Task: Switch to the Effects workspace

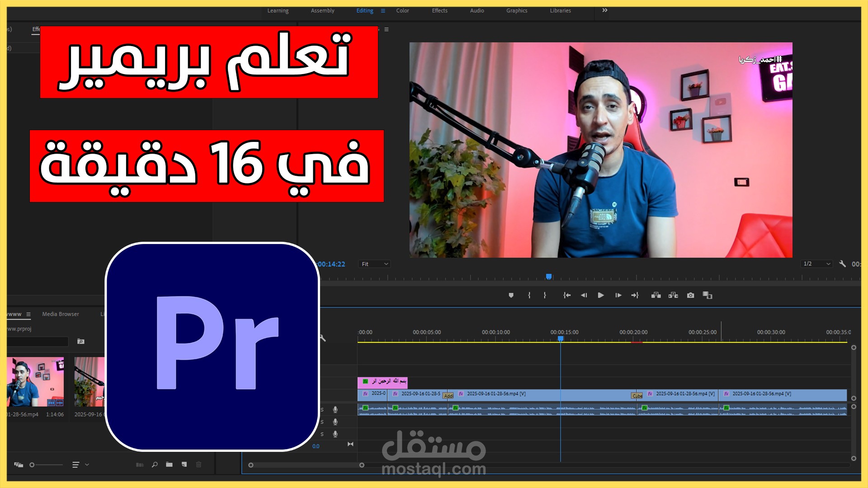Action: [439, 10]
